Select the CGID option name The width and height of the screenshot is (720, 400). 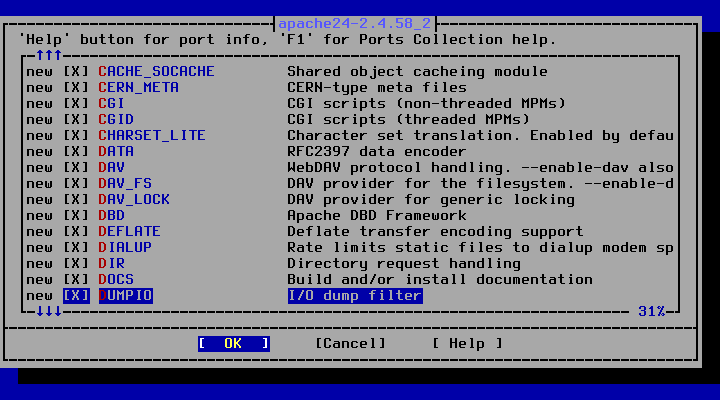tap(116, 119)
